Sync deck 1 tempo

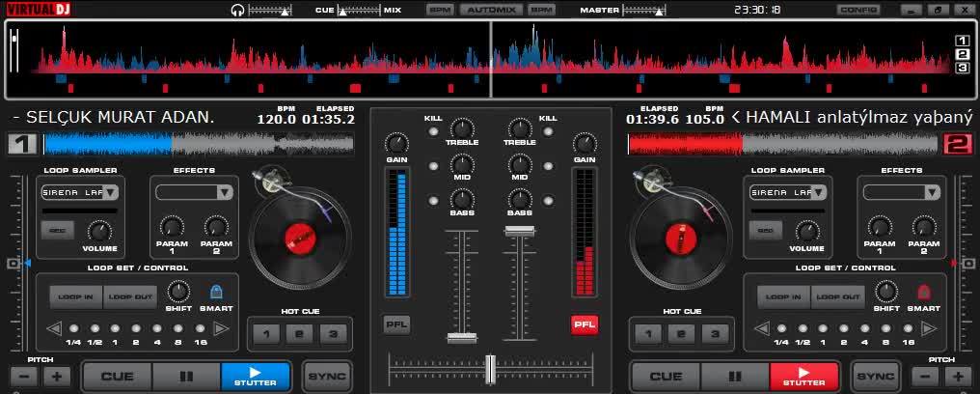pyautogui.click(x=327, y=377)
